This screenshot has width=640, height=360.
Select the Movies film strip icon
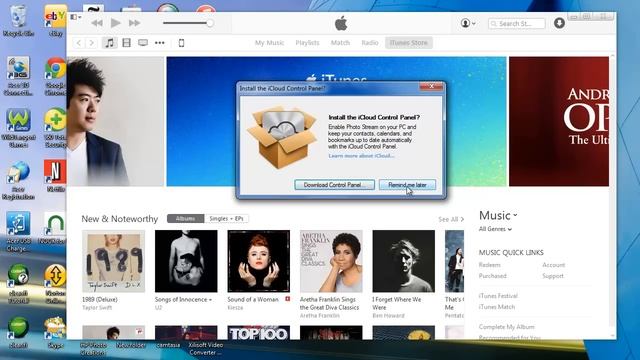(x=127, y=43)
